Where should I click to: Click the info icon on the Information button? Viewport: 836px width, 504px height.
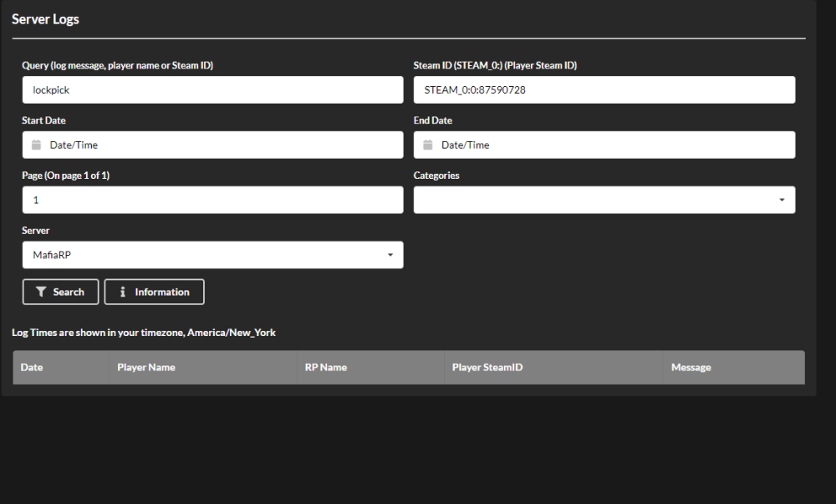[x=123, y=292]
